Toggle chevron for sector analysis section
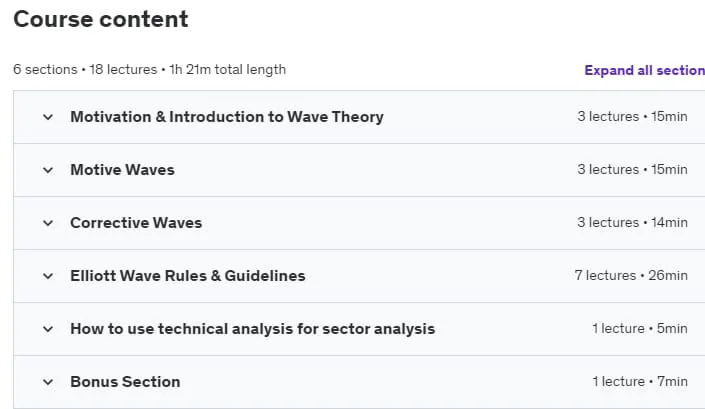Screen dimensions: 705x409 pos(48,329)
